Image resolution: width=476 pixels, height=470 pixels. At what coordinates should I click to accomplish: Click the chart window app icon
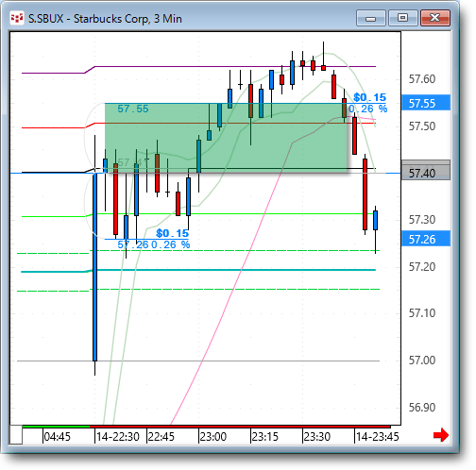pos(17,19)
